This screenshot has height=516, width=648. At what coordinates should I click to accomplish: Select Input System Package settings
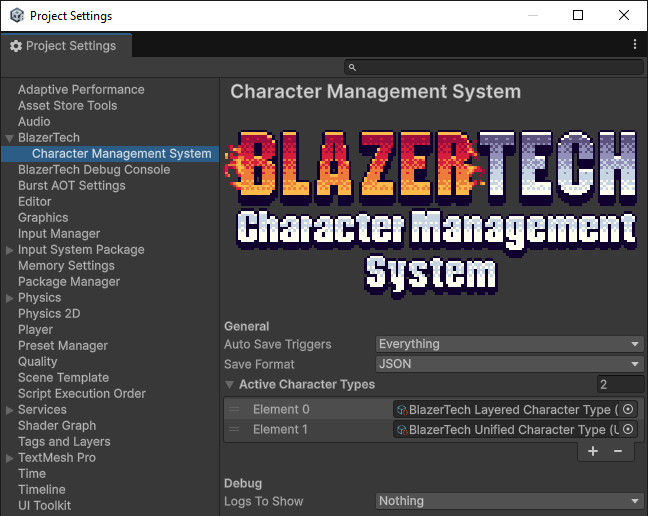(x=81, y=250)
